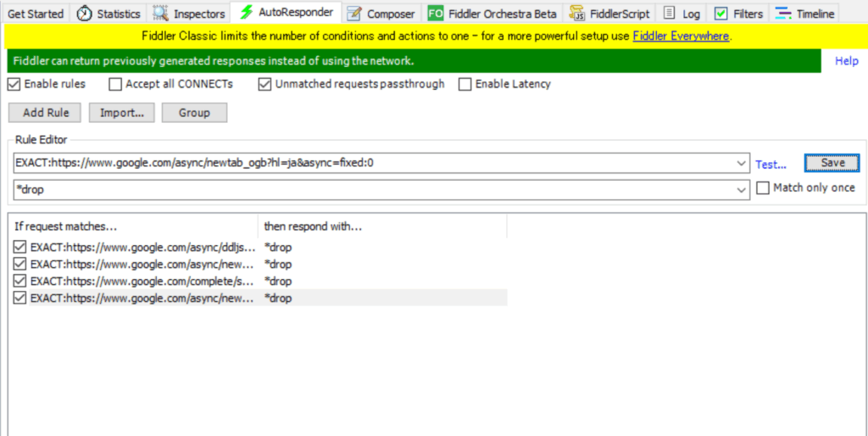Viewport: 868px width, 436px height.
Task: Click the Composer pencil icon
Action: [354, 14]
